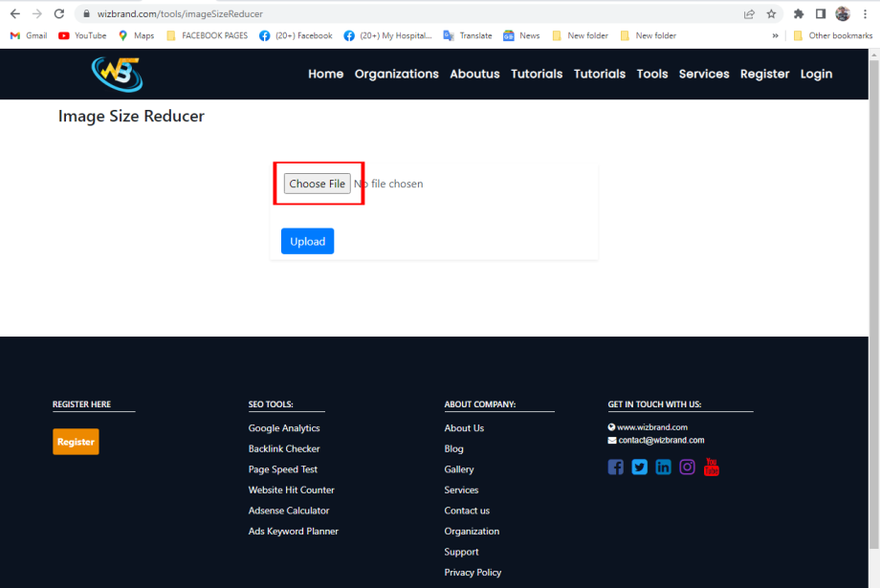Image resolution: width=880 pixels, height=588 pixels.
Task: Select Organizations in the navigation bar
Action: tap(396, 74)
